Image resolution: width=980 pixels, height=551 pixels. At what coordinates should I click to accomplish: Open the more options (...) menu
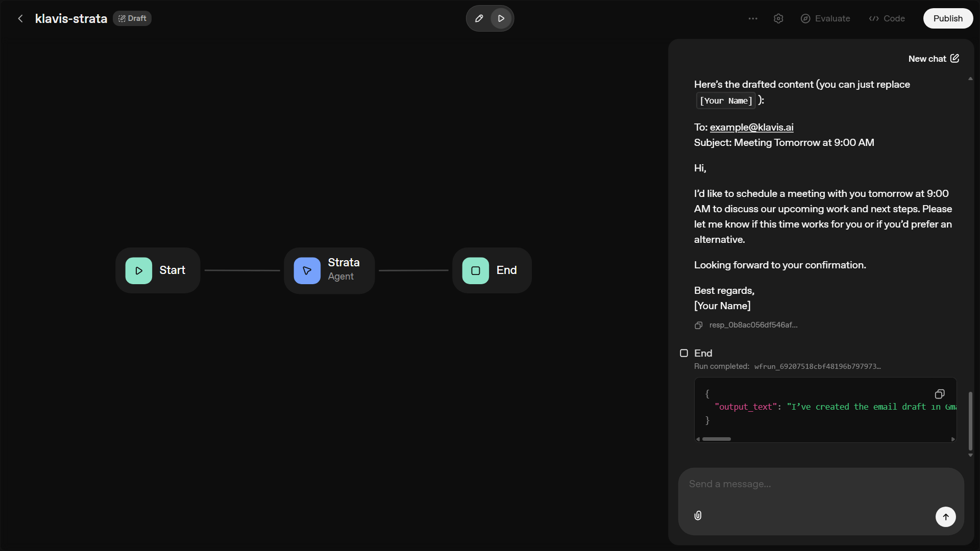coord(753,18)
